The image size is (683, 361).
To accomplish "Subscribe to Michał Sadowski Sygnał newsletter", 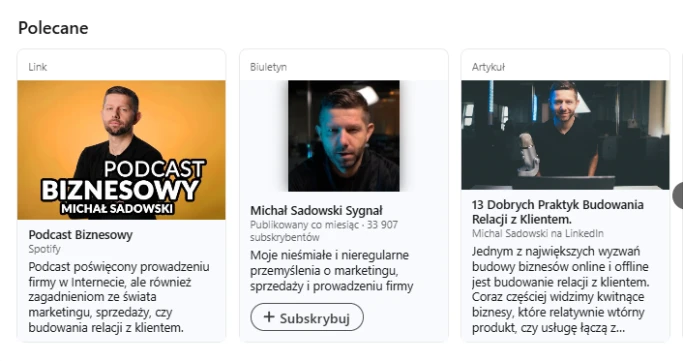I will point(307,317).
